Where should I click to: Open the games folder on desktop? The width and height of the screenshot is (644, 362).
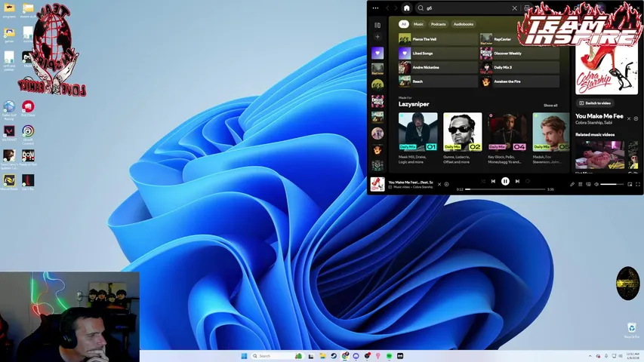[9, 35]
